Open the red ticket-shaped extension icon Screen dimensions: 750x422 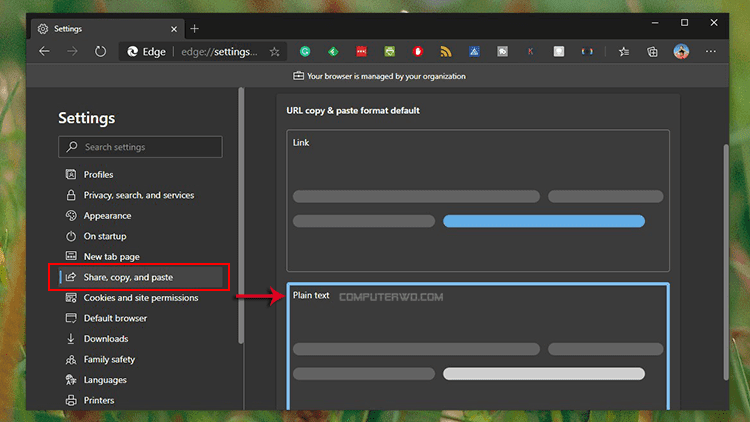[362, 51]
